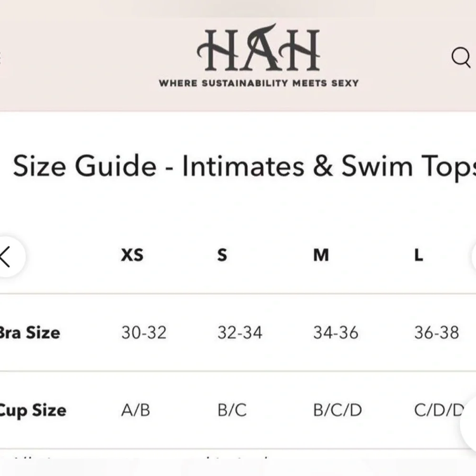
Task: Click the B/C/D cup size cell
Action: click(337, 410)
